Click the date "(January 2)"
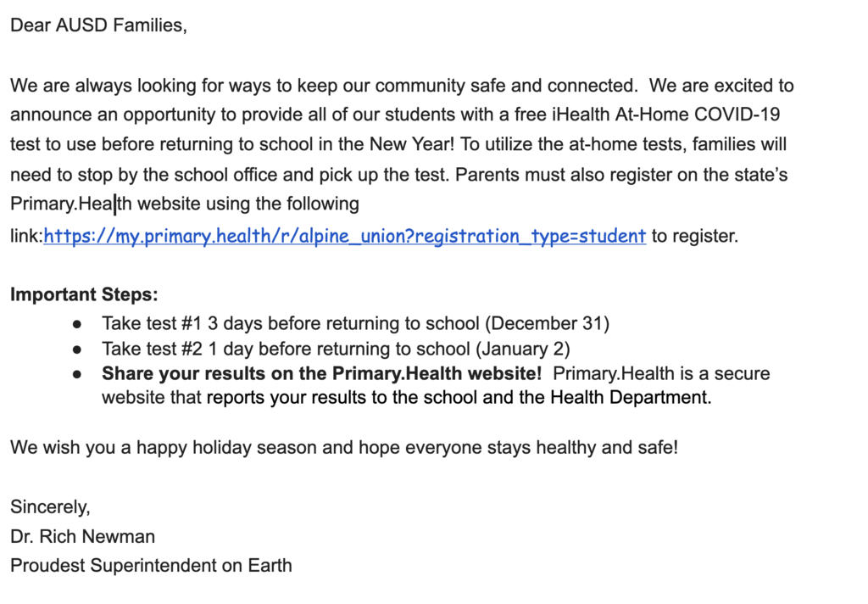Image resolution: width=868 pixels, height=604 pixels. [522, 348]
